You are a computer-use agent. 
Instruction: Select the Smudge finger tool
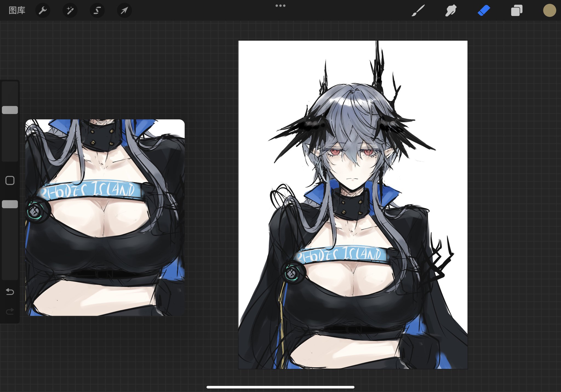(x=451, y=10)
